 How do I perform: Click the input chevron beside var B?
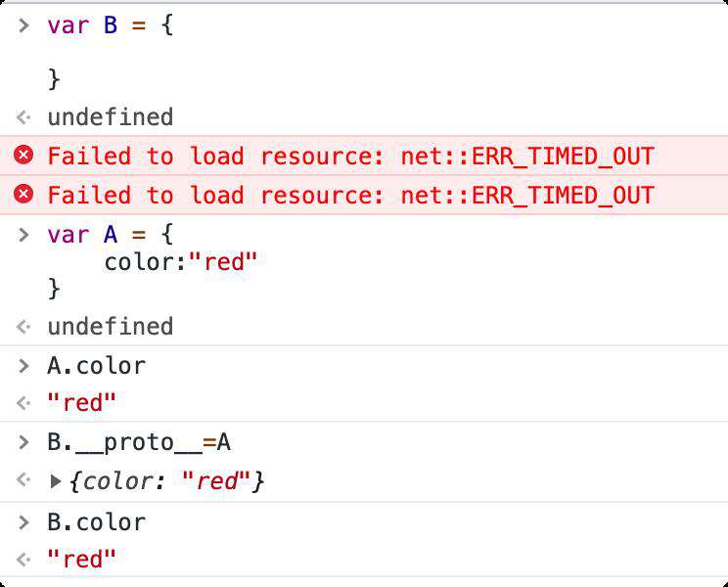[23, 25]
